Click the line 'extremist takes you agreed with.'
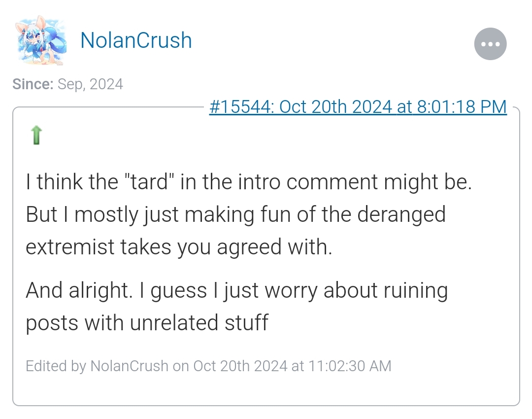The width and height of the screenshot is (532, 419). pyautogui.click(x=179, y=247)
